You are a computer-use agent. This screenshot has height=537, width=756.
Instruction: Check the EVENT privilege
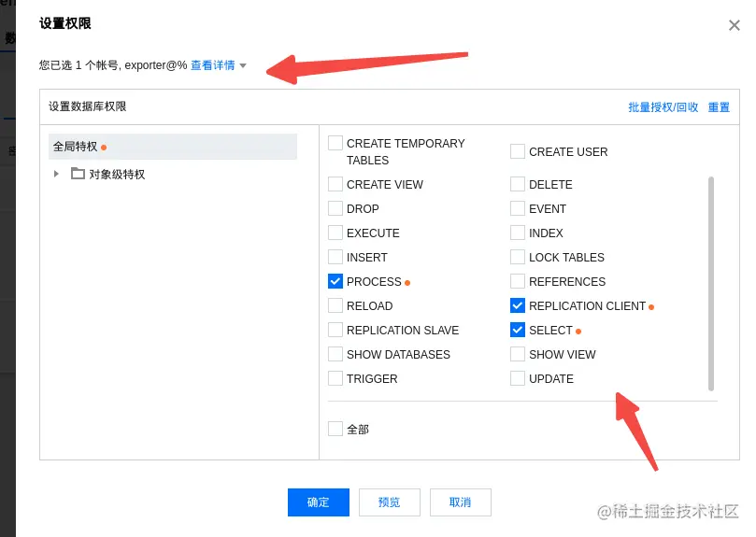(518, 208)
